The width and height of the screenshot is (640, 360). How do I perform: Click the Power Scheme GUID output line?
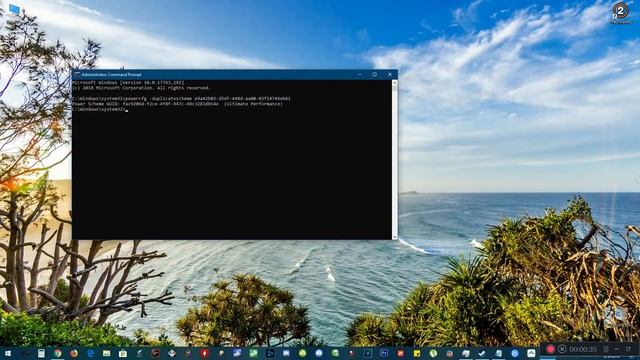click(178, 104)
